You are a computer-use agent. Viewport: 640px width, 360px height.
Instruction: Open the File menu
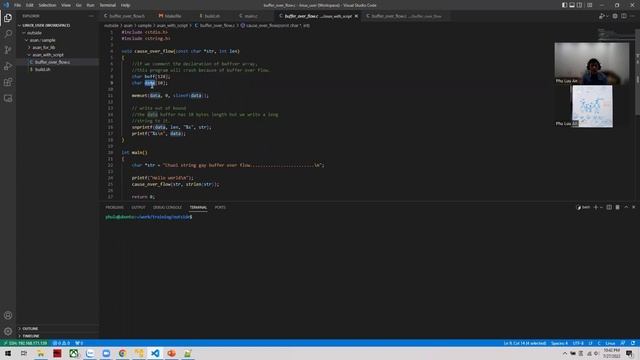17,5
